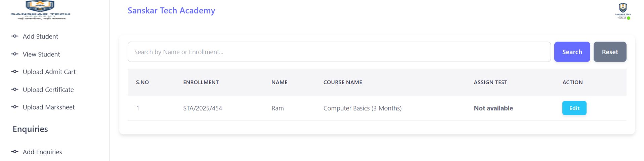The height and width of the screenshot is (161, 644).
Task: Click the Reset button
Action: coord(610,52)
